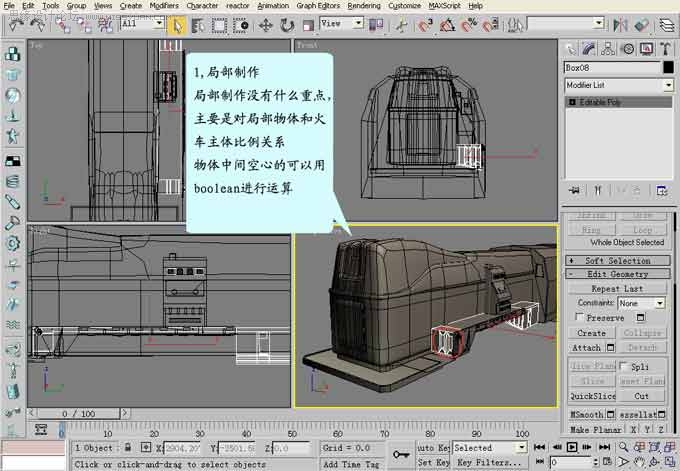Viewport: 680px width, 471px height.
Task: Click the Attach button
Action: coord(586,347)
